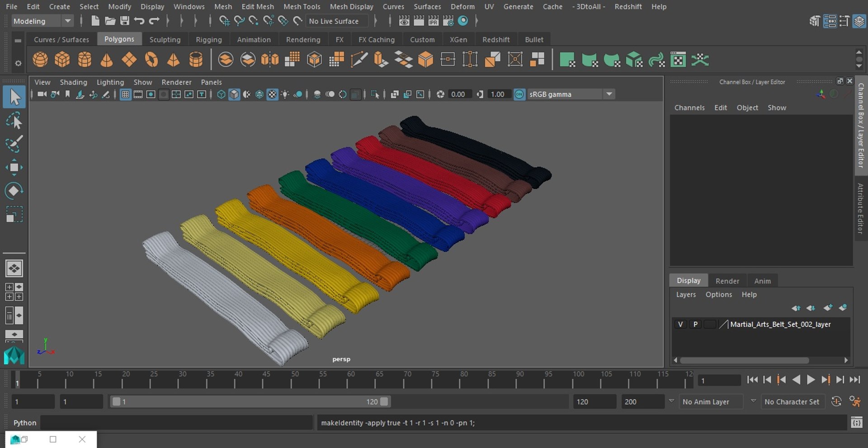Create a polygon cone from the shelf
Viewport: 868px width, 448px height.
coord(107,60)
